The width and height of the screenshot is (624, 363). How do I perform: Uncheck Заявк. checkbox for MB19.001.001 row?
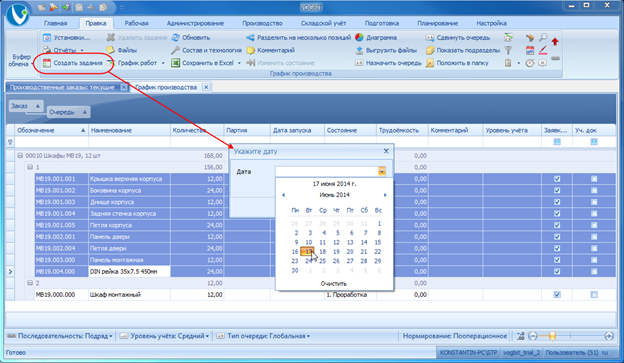coord(557,179)
